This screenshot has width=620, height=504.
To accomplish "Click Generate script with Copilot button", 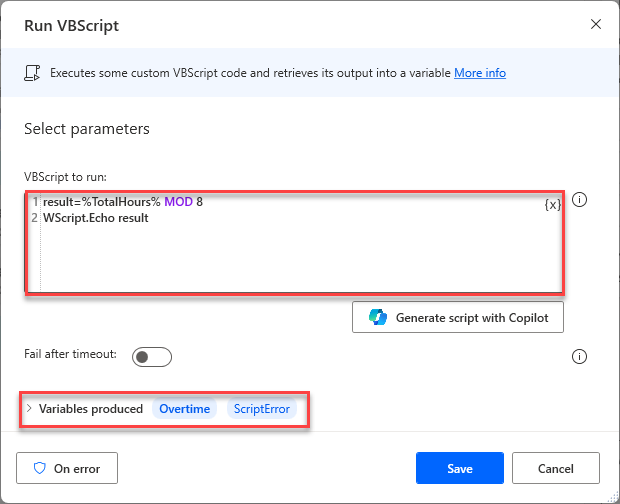I will click(x=458, y=317).
